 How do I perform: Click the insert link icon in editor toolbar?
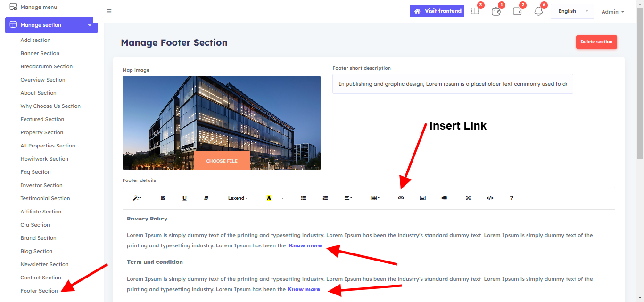(401, 198)
